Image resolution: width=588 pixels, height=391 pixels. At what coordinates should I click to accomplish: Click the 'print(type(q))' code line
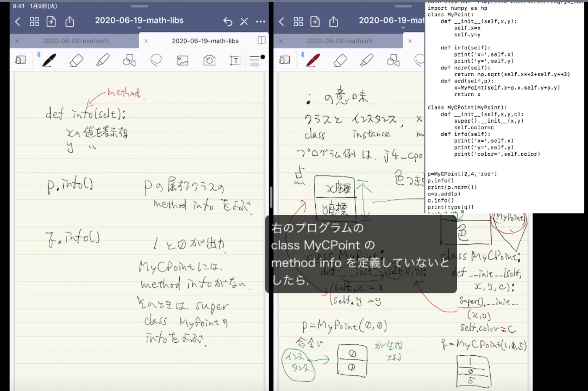point(451,207)
